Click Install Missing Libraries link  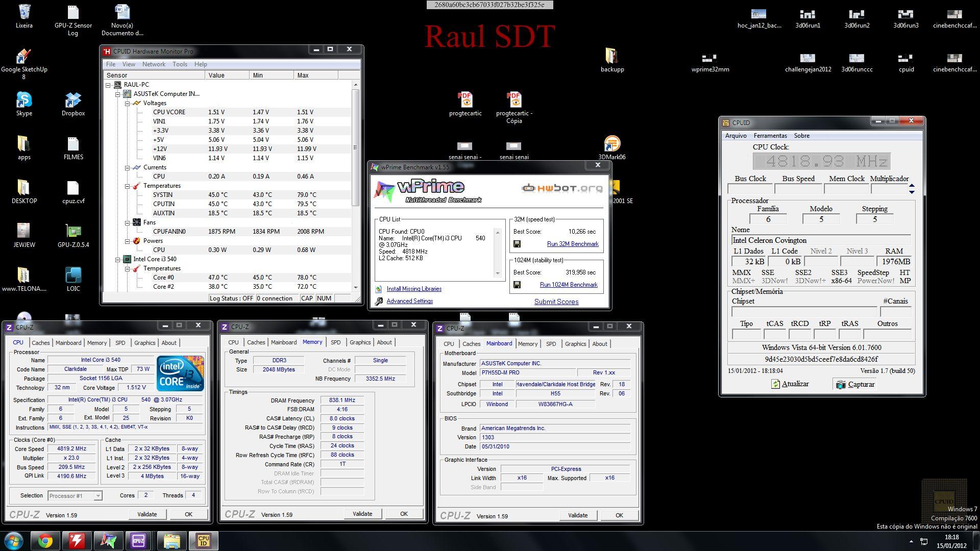(x=414, y=289)
